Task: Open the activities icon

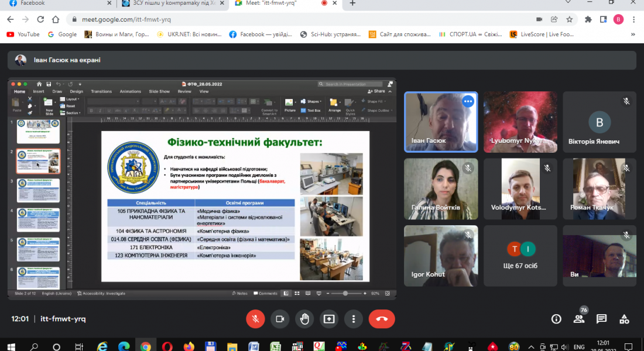Action: (624, 319)
